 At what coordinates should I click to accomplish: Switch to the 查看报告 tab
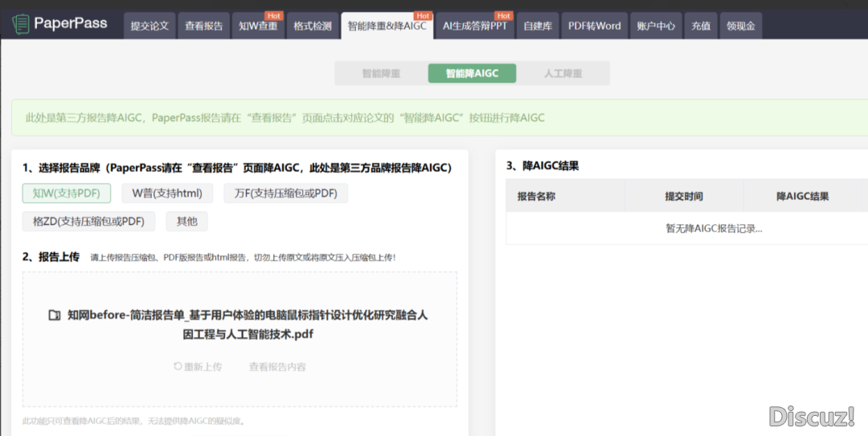coord(203,26)
